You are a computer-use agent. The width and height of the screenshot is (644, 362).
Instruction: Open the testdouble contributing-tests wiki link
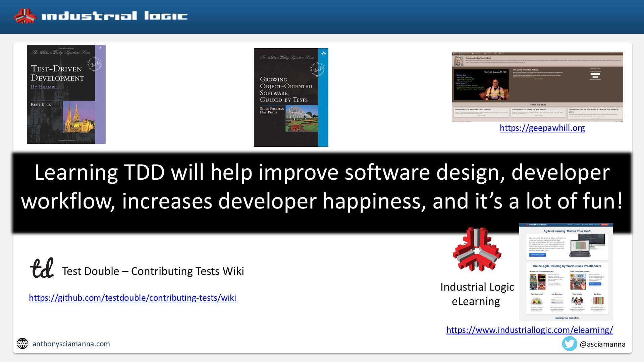[x=132, y=298]
